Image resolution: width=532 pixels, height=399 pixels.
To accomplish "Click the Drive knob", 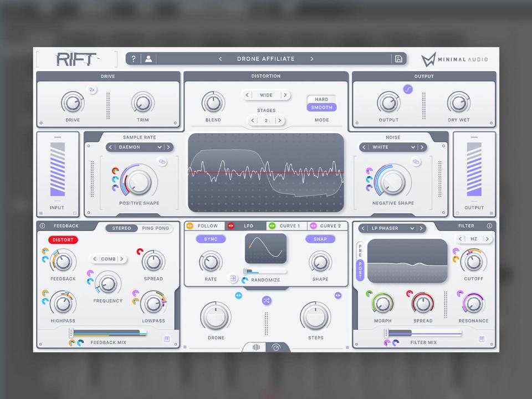I will tap(73, 103).
